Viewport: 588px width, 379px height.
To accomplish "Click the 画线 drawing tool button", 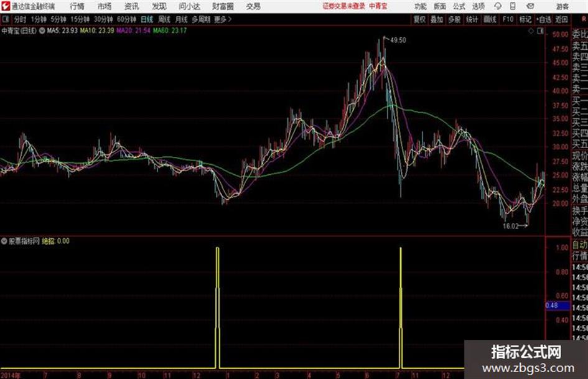I will (490, 19).
